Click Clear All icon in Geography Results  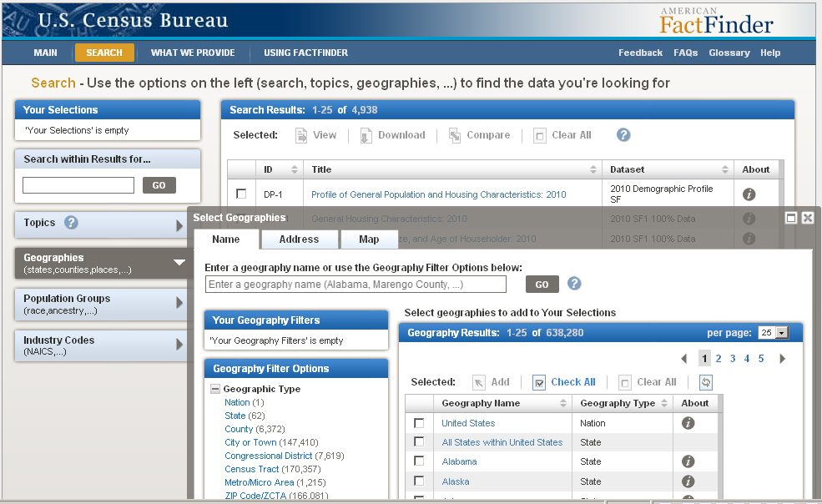625,382
